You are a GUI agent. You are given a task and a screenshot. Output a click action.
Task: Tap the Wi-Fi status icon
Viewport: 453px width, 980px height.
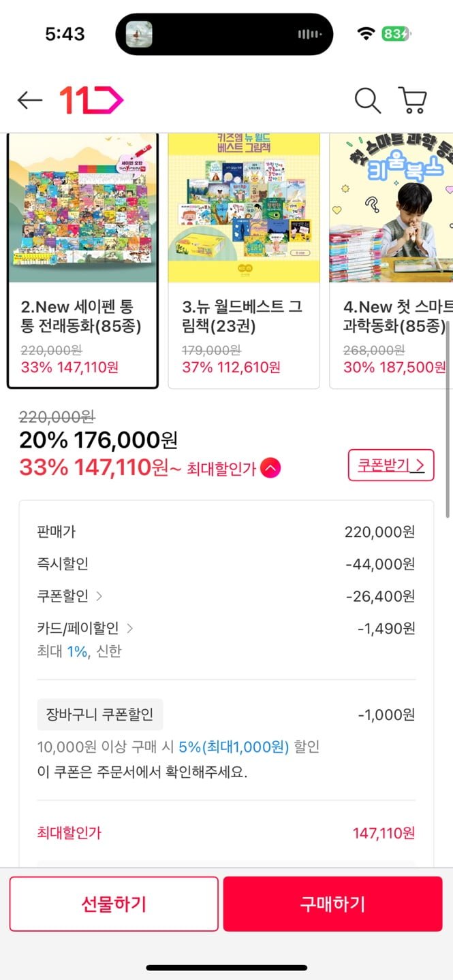tap(366, 33)
